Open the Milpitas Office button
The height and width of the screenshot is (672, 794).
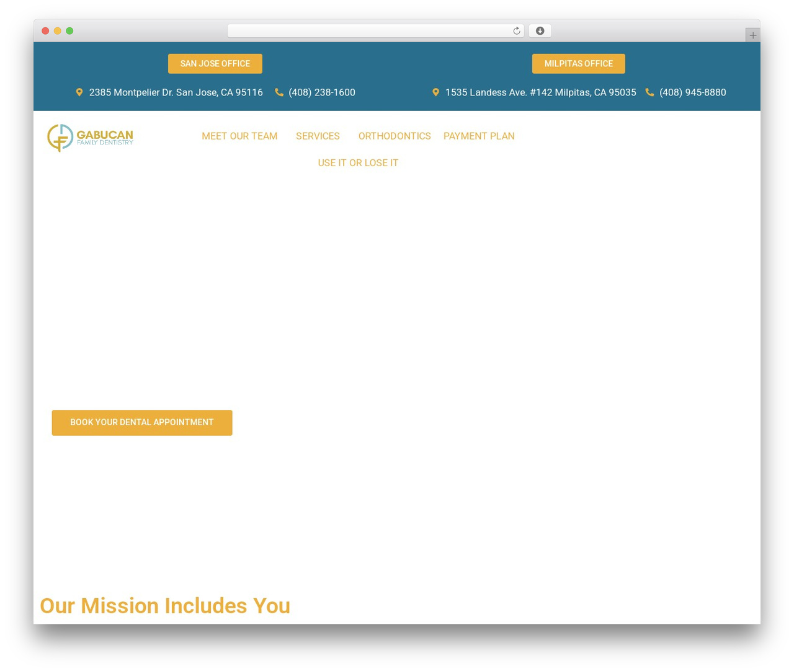point(579,64)
